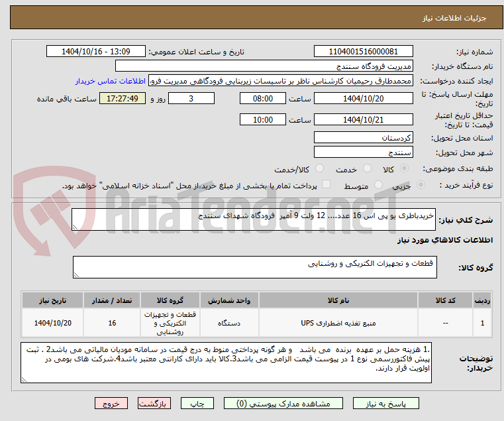504x421 pixels.
Task: Open اطلاعات تماس خریدار link
Action: 111,81
